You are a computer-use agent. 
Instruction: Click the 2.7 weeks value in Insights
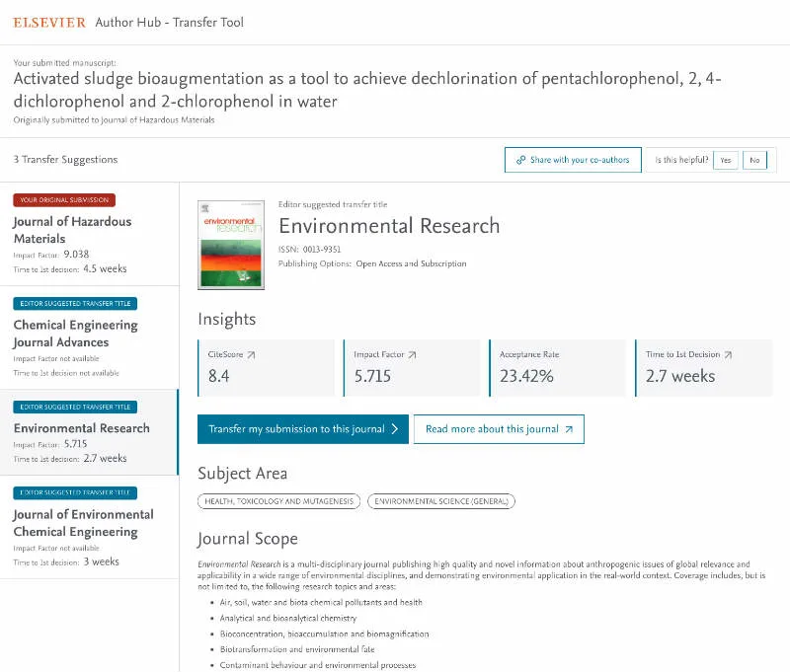point(680,376)
